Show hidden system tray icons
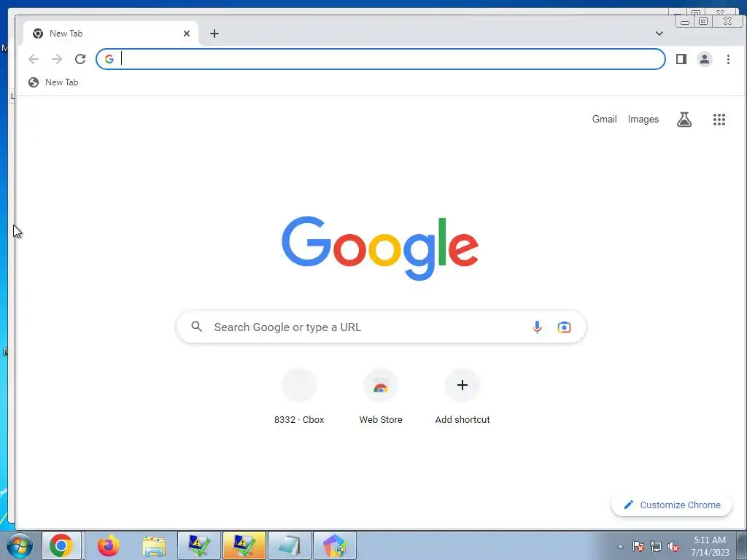This screenshot has height=560, width=747. (620, 546)
